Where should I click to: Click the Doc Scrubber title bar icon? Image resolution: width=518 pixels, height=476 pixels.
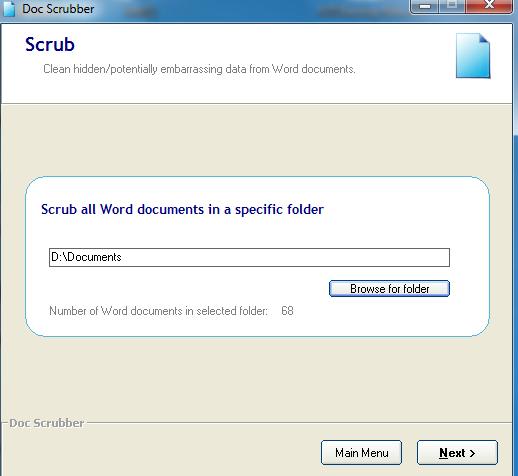click(9, 9)
